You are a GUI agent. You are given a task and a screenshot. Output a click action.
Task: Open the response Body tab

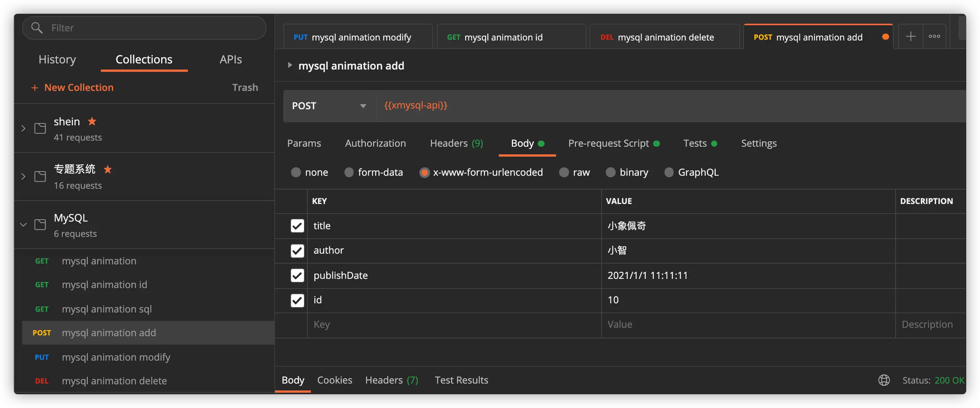point(293,380)
